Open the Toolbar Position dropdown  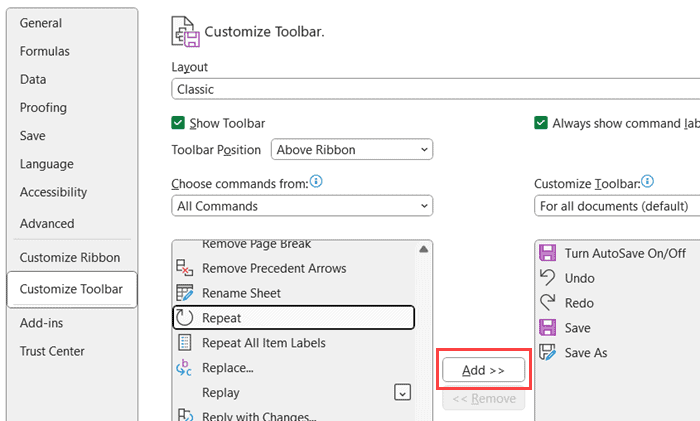(x=351, y=150)
